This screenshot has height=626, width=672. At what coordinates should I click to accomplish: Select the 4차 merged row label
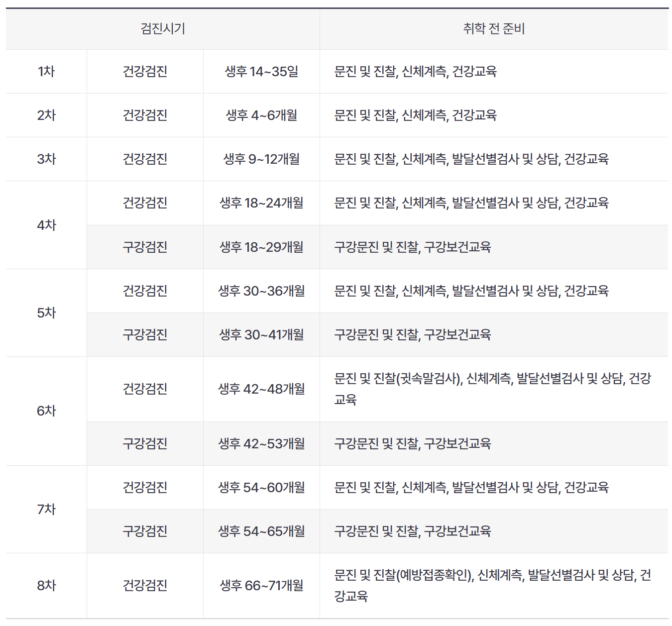(x=46, y=225)
